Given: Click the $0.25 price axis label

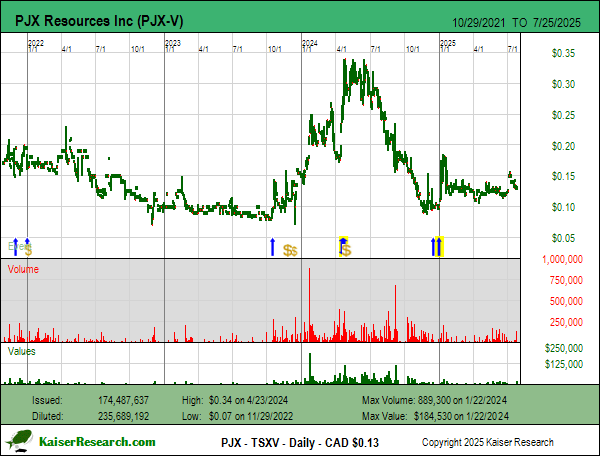Looking at the screenshot, I should (563, 115).
